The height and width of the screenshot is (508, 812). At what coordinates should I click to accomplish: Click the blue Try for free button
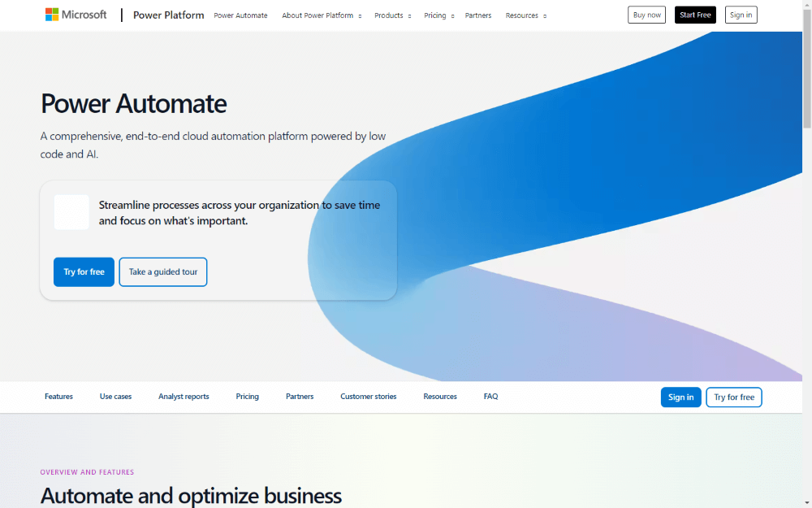pos(84,272)
